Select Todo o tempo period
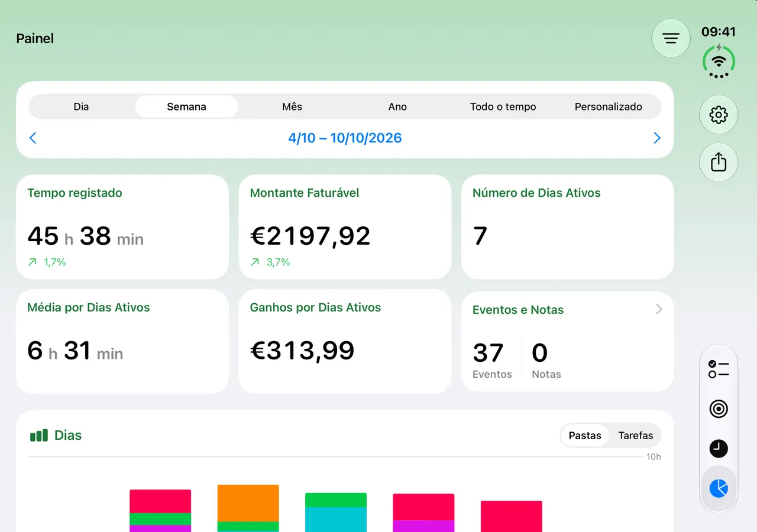757x532 pixels. tap(503, 107)
